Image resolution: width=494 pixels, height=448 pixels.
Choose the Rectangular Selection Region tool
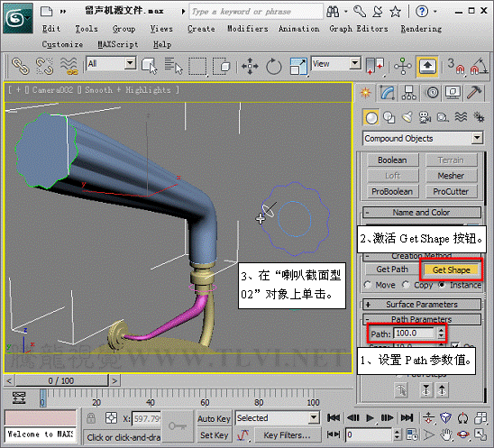[197, 66]
